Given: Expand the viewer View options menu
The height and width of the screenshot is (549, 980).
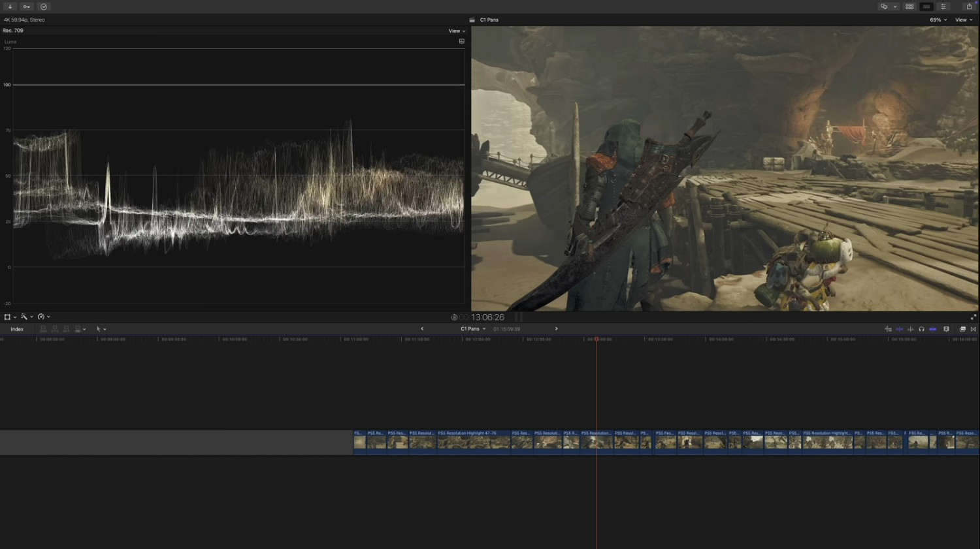Looking at the screenshot, I should click(964, 20).
